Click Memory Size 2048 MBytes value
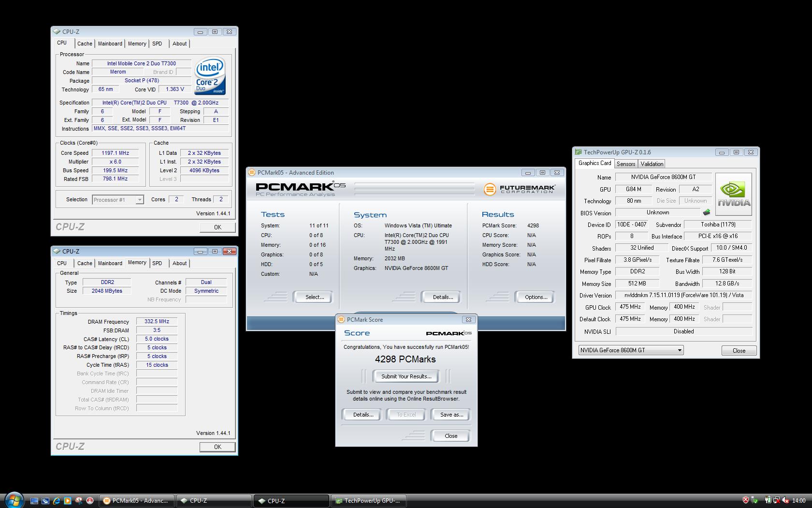 coord(107,291)
